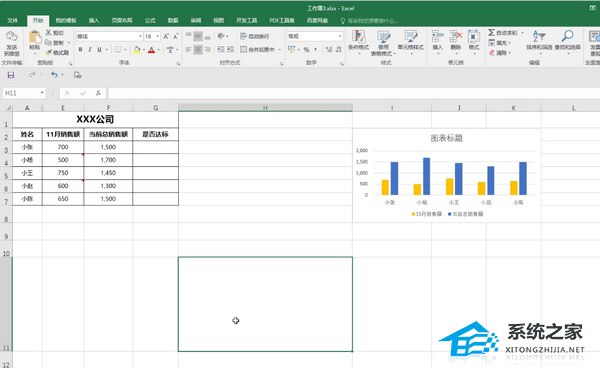The width and height of the screenshot is (600, 368).
Task: Click the Undo arrow icon
Action: [x=54, y=75]
